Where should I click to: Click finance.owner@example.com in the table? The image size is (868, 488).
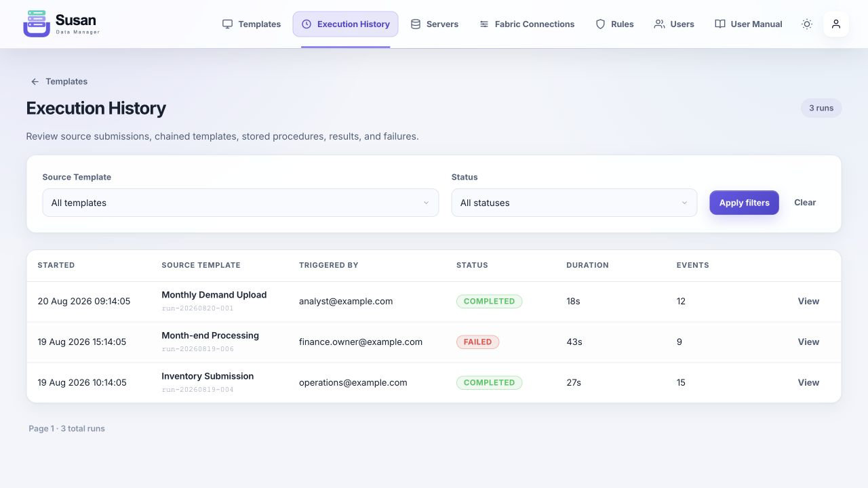361,342
